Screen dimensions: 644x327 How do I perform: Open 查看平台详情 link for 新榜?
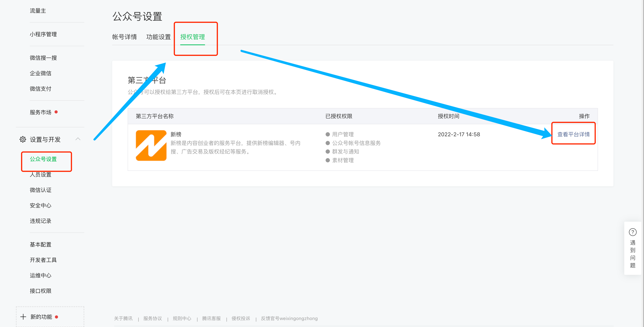[573, 134]
